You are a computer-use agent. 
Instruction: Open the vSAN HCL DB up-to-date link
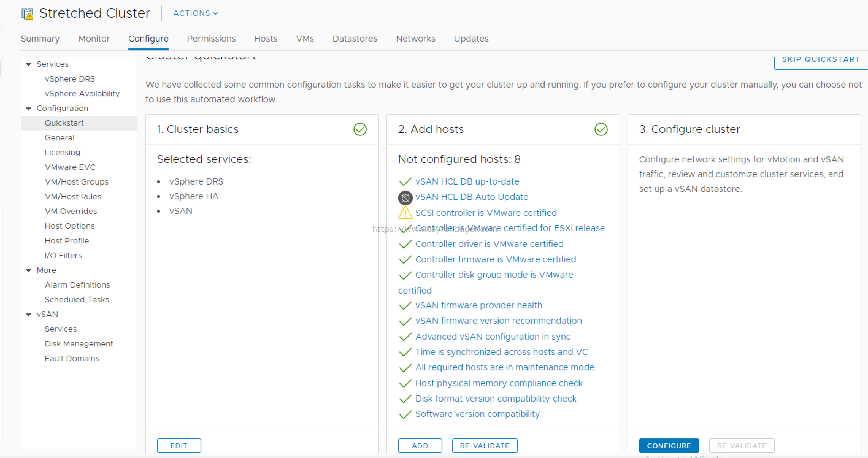click(467, 181)
